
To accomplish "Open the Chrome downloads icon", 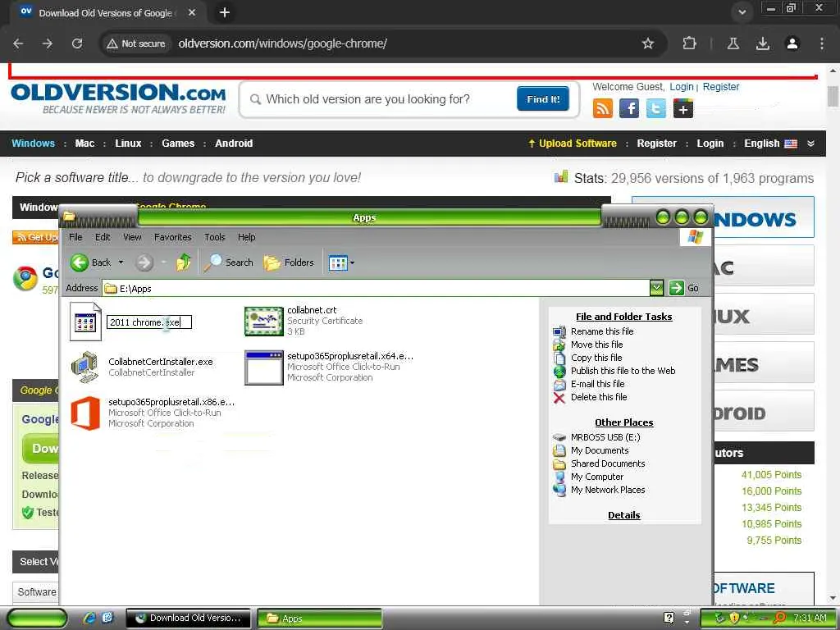I will (763, 43).
